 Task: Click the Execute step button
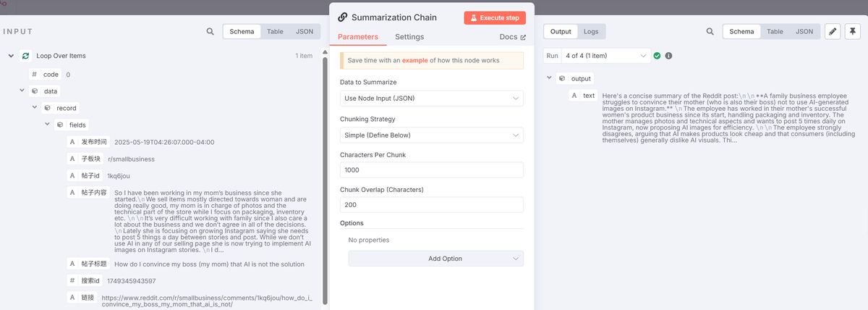click(x=495, y=17)
